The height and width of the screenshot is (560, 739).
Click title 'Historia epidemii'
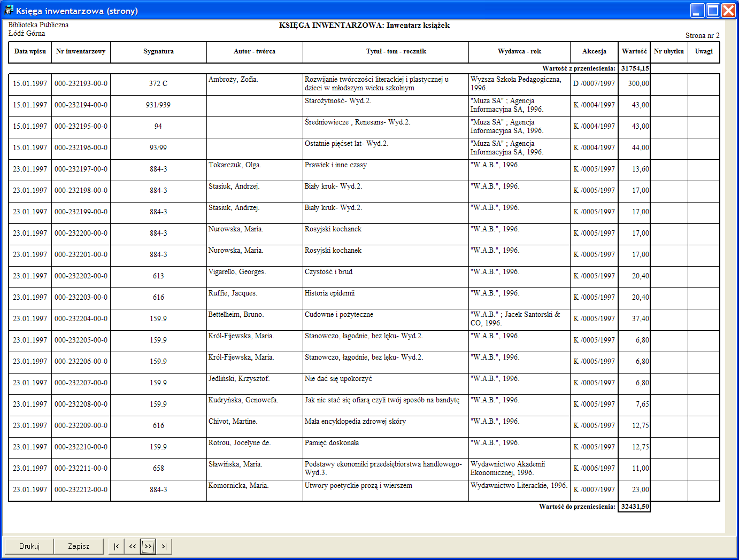coord(329,293)
